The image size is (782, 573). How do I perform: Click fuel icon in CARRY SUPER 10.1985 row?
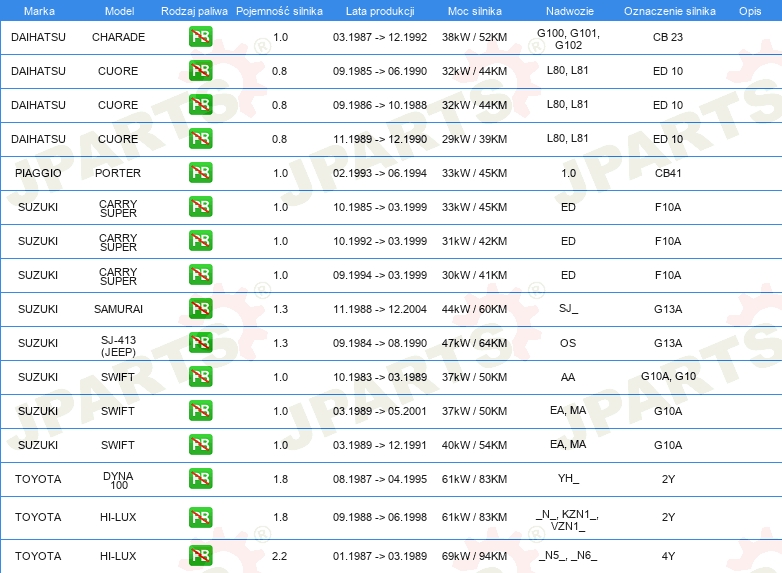tap(200, 206)
